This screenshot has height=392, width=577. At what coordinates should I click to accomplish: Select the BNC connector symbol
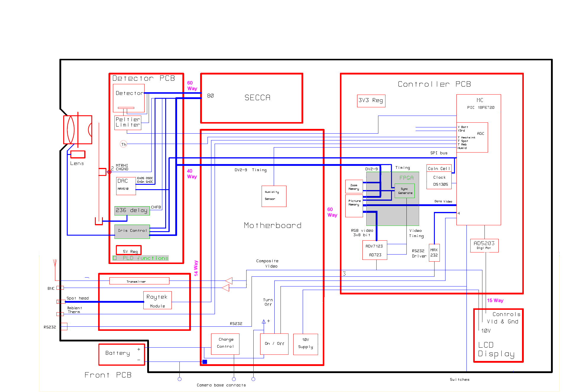(x=60, y=288)
